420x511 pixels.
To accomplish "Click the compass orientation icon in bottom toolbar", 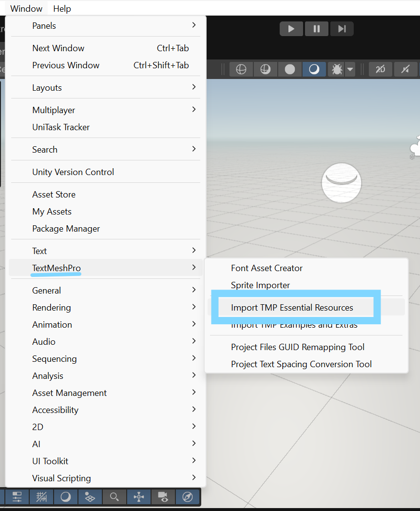I will click(188, 497).
